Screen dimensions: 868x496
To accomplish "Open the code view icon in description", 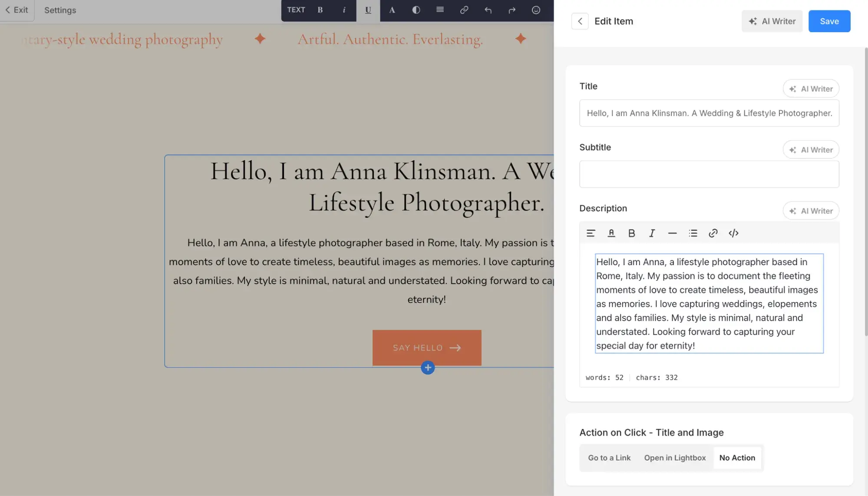I will 733,233.
